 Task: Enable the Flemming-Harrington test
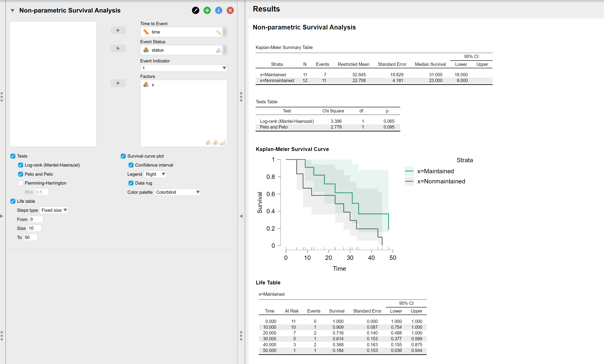pos(21,183)
